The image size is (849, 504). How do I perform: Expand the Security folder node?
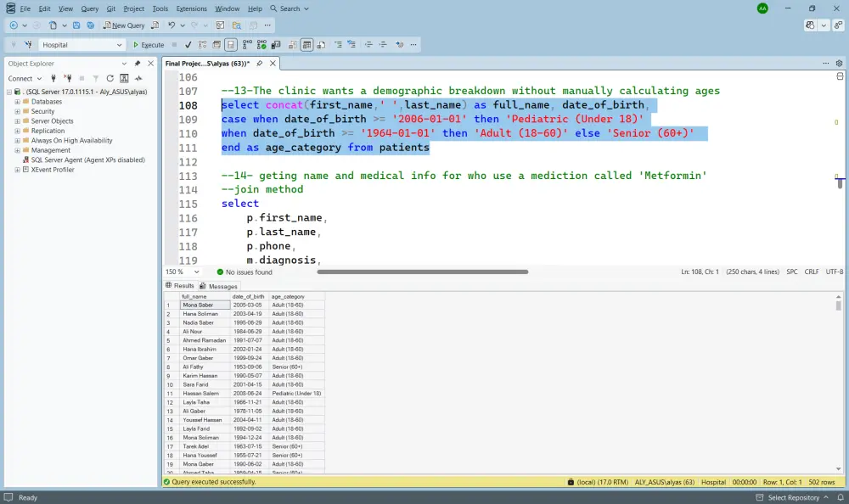[17, 111]
